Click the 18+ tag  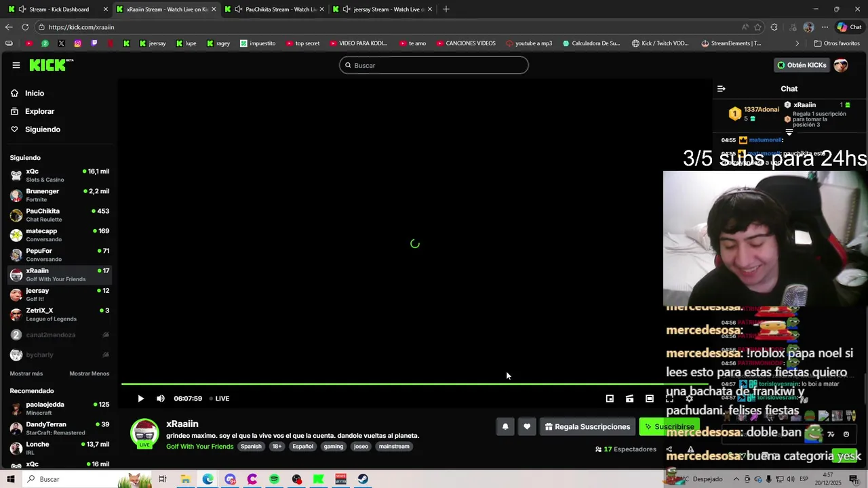277,447
